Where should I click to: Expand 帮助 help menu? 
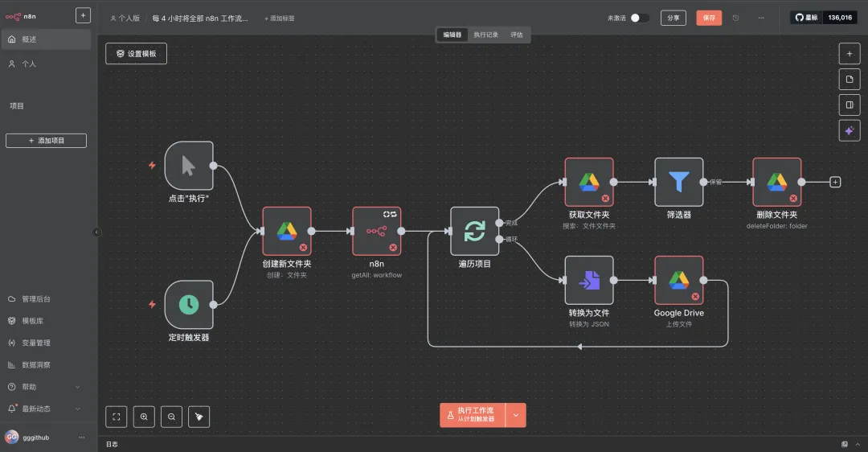click(x=46, y=387)
